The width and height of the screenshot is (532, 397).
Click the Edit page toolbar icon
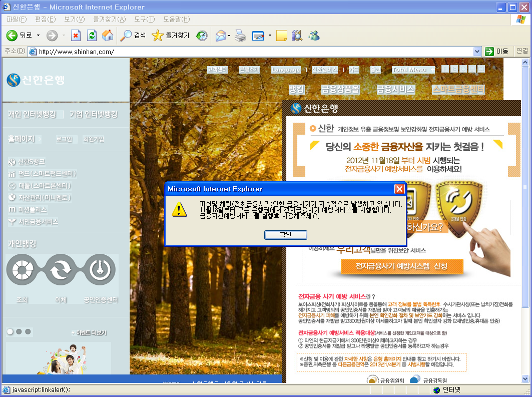click(258, 35)
